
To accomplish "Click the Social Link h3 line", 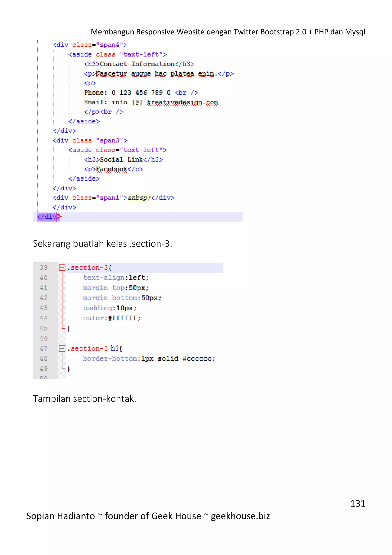I will (x=123, y=159).
